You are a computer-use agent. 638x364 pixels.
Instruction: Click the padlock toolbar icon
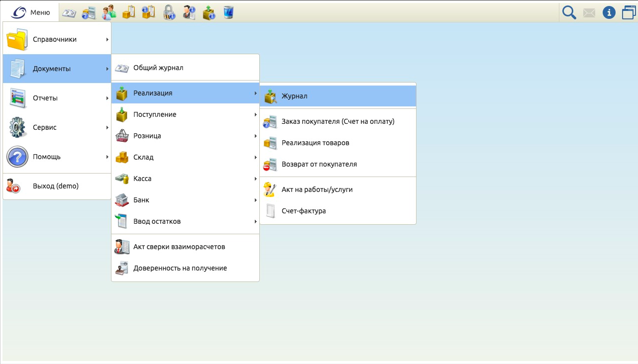pyautogui.click(x=169, y=12)
